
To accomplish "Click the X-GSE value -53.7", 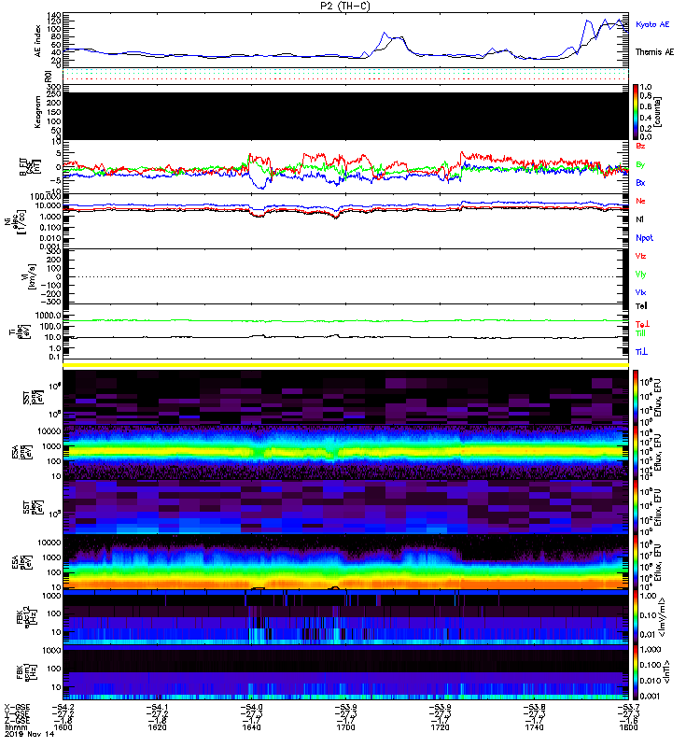I will coord(628,707).
